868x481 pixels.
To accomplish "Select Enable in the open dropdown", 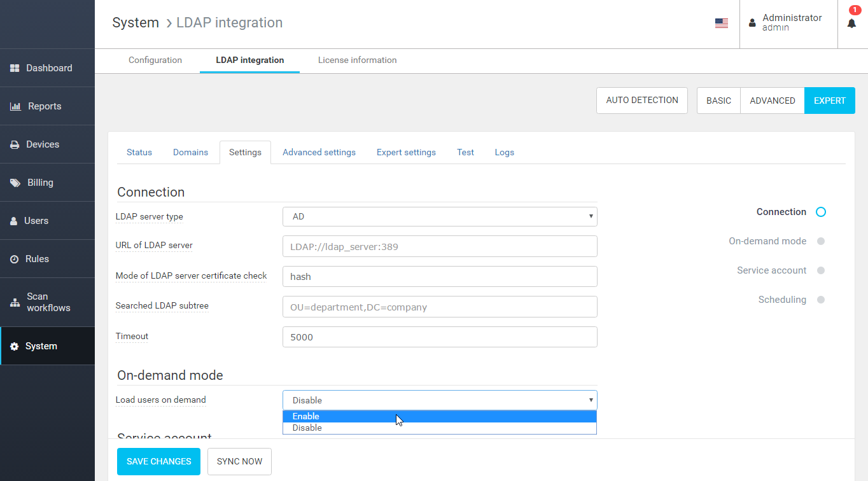I will pos(439,416).
